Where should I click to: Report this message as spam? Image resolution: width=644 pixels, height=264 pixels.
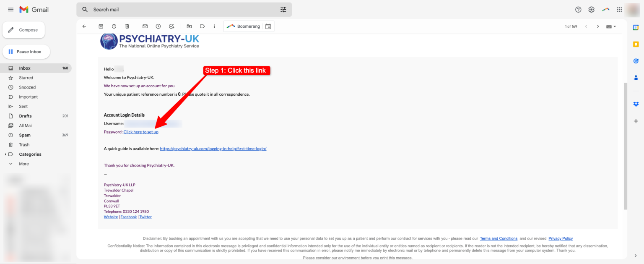click(114, 26)
